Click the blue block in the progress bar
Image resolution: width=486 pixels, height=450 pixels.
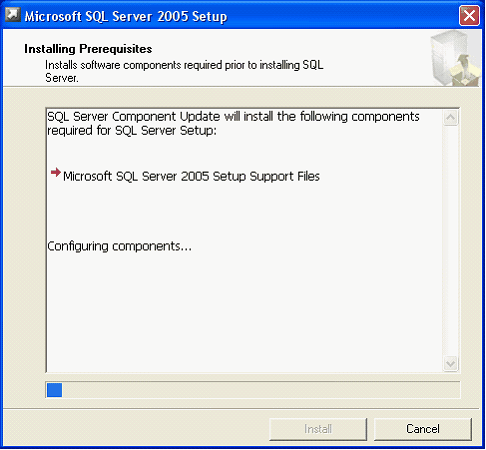[x=54, y=390]
